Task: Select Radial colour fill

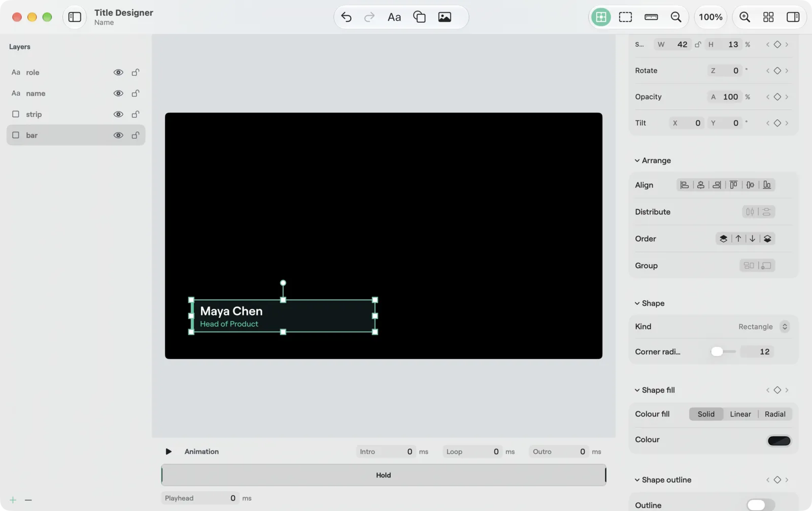Action: (775, 414)
